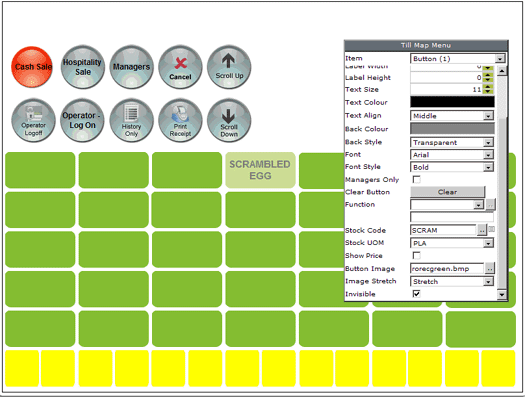
Task: Open the Text Align dropdown showing Middle
Action: click(x=452, y=116)
